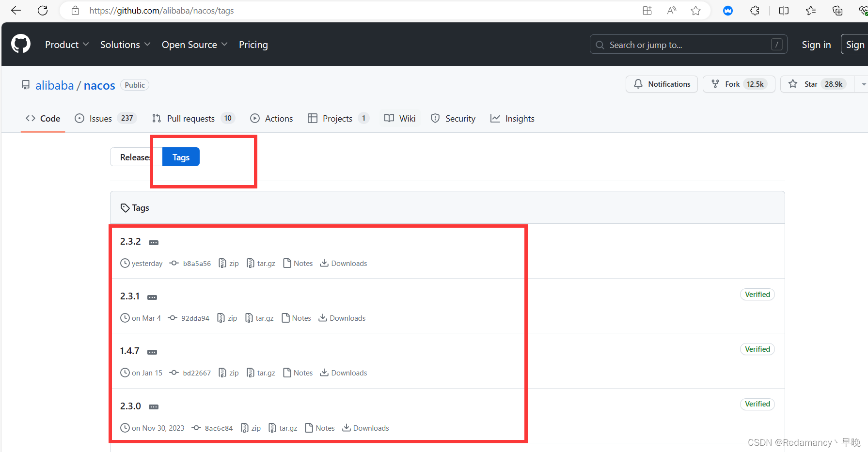Go back with the browser back arrow
This screenshot has width=868, height=452.
coord(16,10)
